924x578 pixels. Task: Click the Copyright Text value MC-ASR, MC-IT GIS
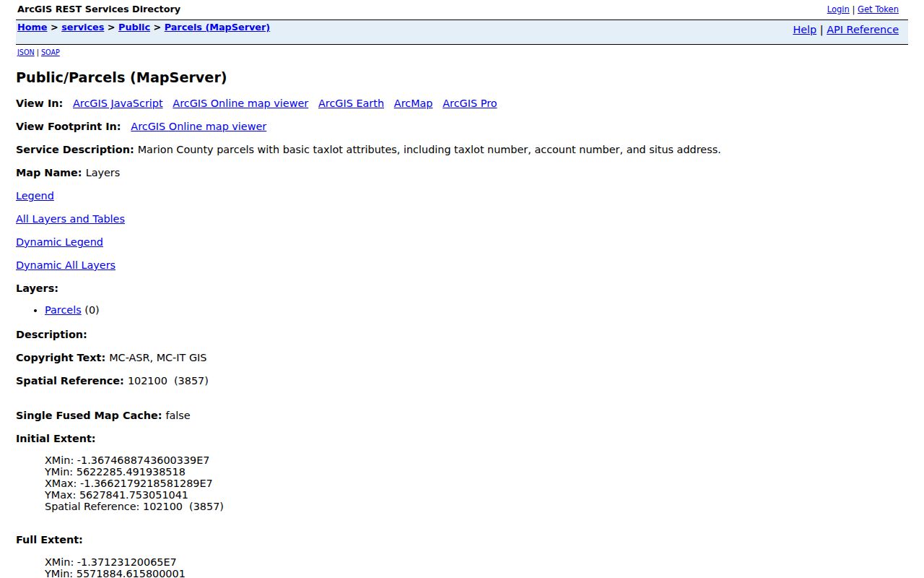[158, 358]
